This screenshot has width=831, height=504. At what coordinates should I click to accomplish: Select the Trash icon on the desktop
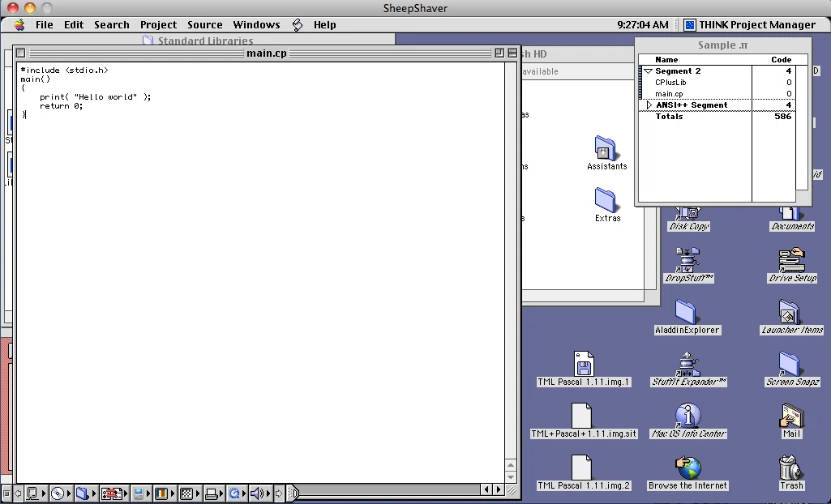coord(791,472)
